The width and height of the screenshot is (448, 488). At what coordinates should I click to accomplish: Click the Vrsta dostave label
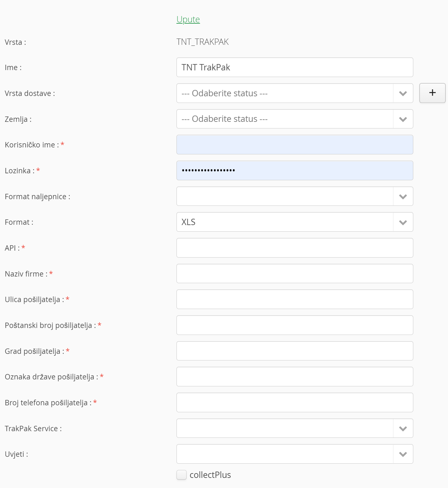[30, 93]
